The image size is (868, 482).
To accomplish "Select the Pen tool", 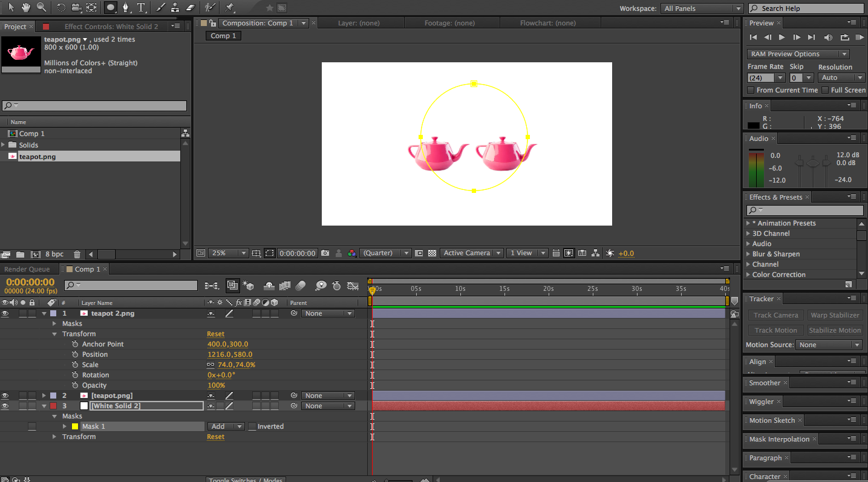I will 126,8.
